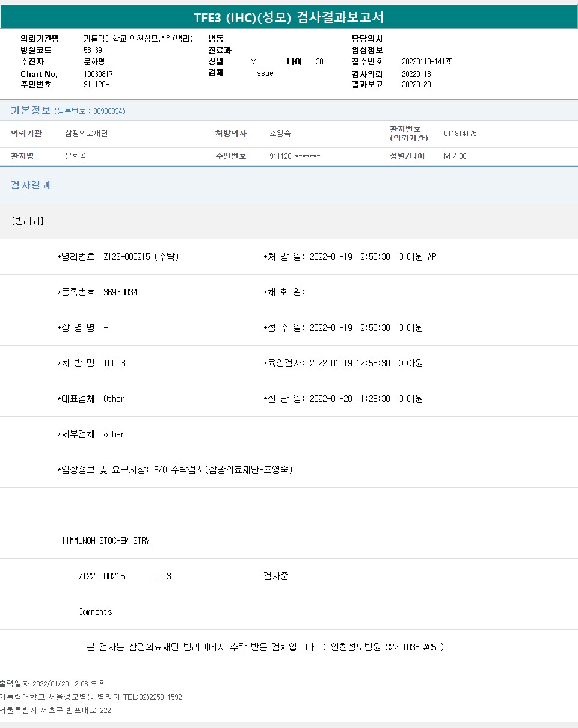Click the 병원코드 value 53139
This screenshot has width=578, height=728.
tap(93, 50)
